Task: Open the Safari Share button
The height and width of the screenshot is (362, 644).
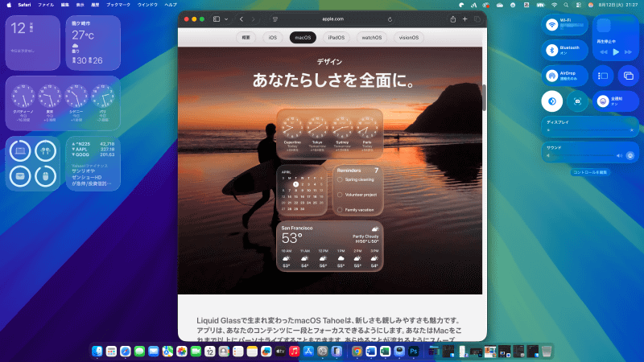Action: pos(453,19)
